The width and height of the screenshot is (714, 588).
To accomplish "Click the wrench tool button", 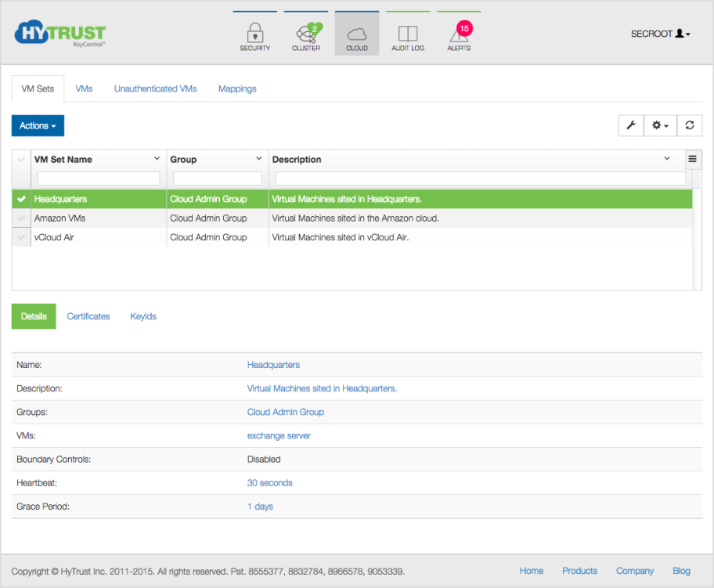I will (x=631, y=125).
